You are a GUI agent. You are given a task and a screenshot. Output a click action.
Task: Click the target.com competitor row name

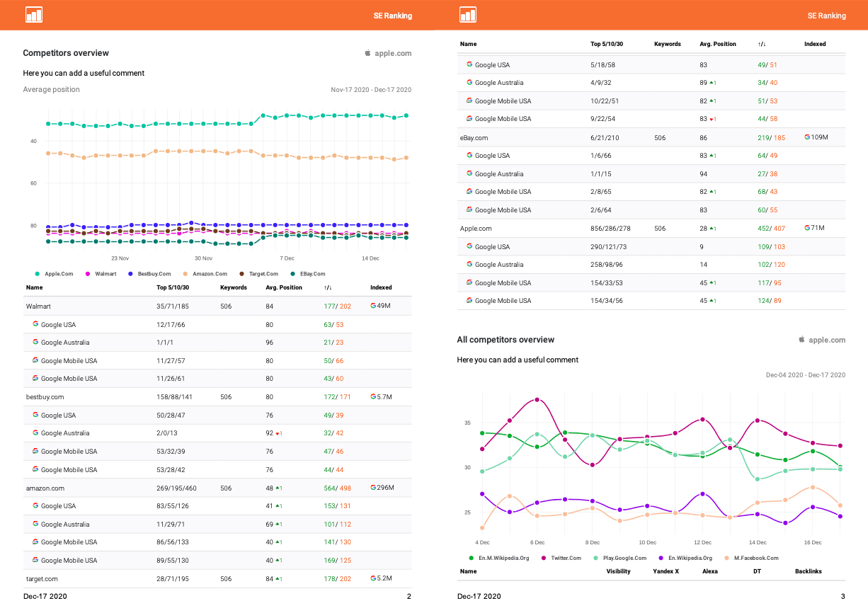point(42,578)
